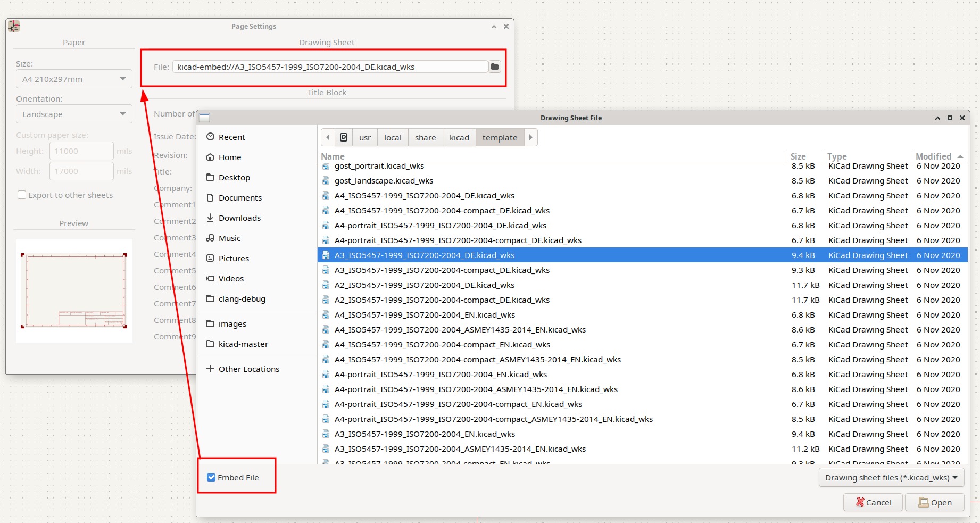Click the path-bar back arrow
Screen dimensions: 980x523
pos(328,137)
